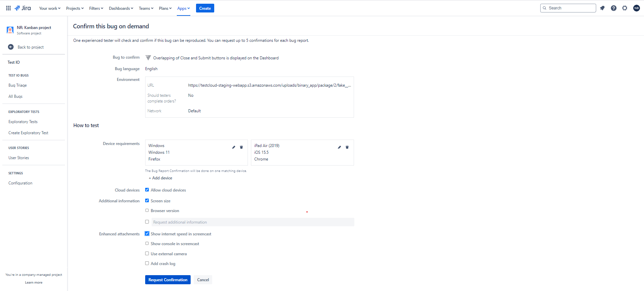Check the Request additional information checkbox

pos(147,222)
